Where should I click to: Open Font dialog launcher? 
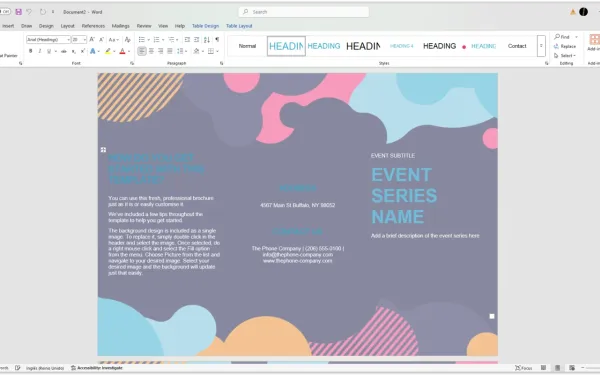tap(132, 63)
